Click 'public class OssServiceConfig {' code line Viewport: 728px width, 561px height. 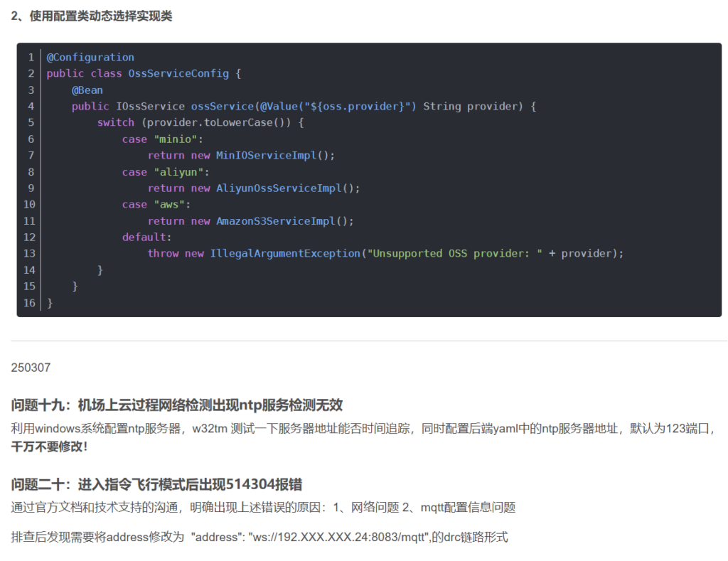coord(144,73)
